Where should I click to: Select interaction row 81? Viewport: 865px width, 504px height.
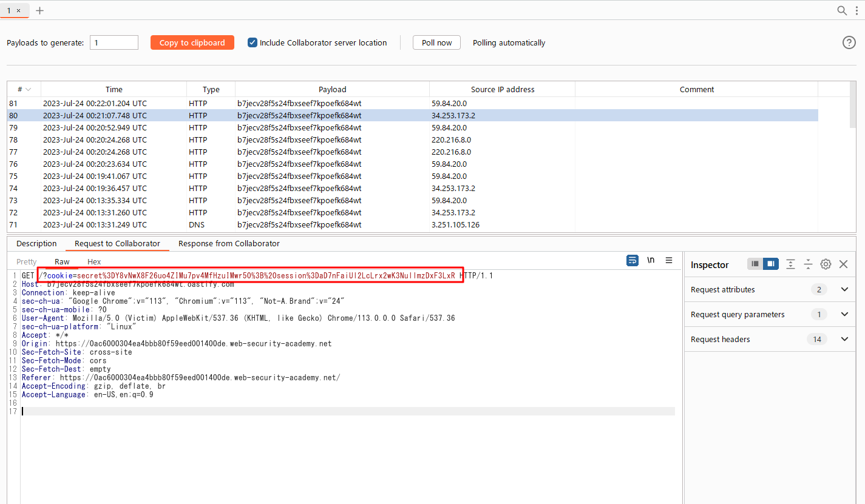click(413, 103)
